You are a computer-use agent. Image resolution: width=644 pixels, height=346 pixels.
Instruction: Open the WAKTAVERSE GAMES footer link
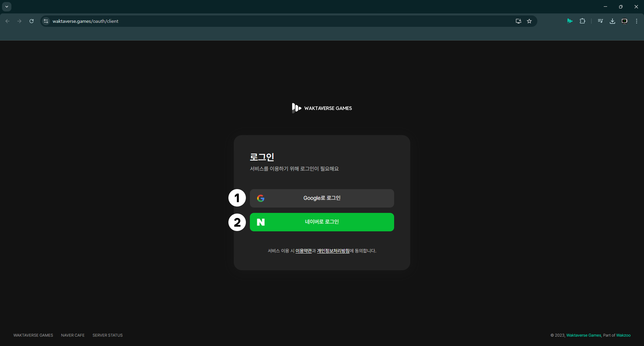33,335
